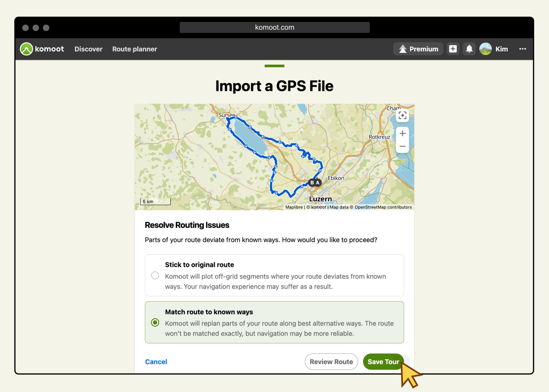The image size is (549, 392).
Task: Open the Discover menu item
Action: pyautogui.click(x=88, y=49)
